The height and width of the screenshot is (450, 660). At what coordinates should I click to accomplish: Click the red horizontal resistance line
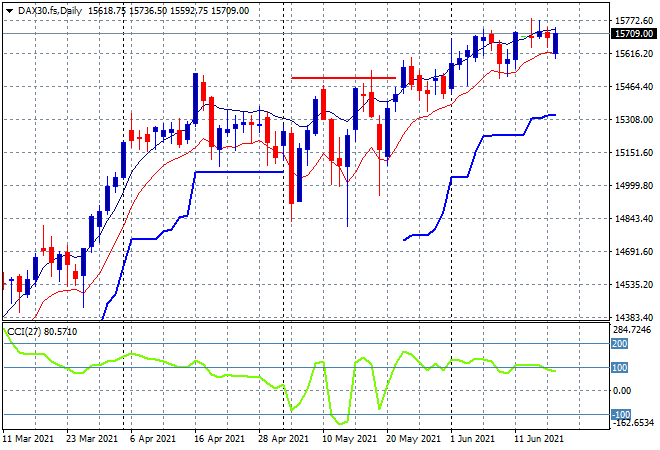pos(343,78)
